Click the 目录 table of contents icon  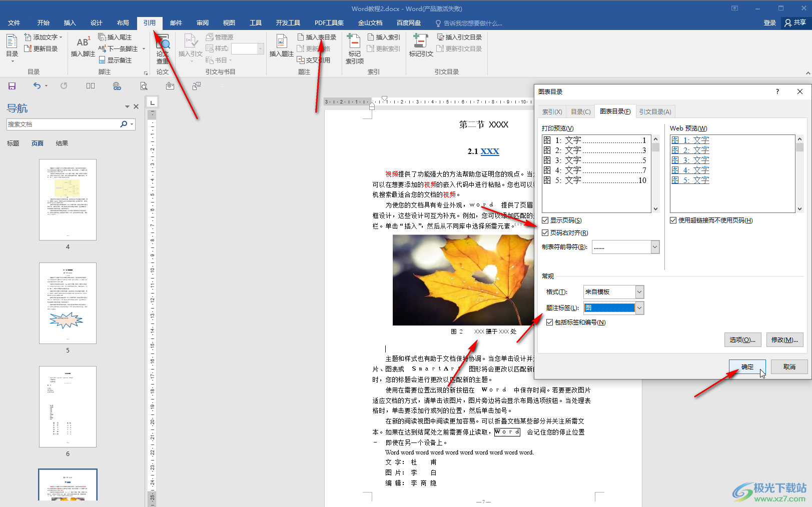[x=12, y=45]
